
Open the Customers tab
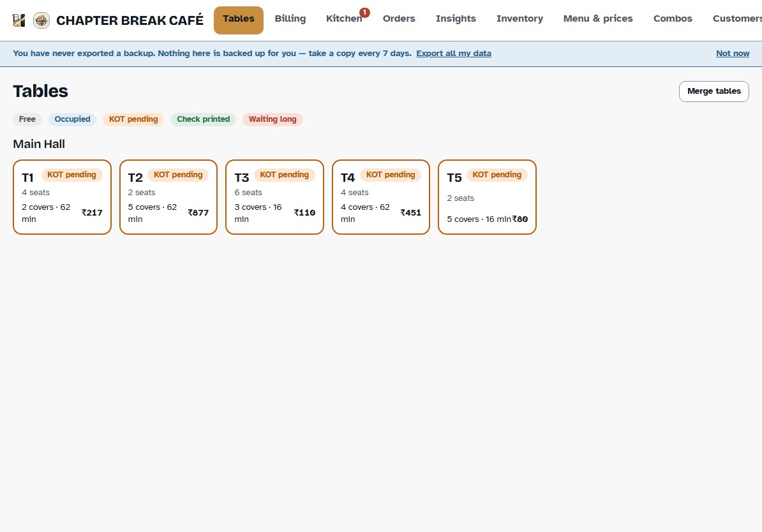pos(737,19)
